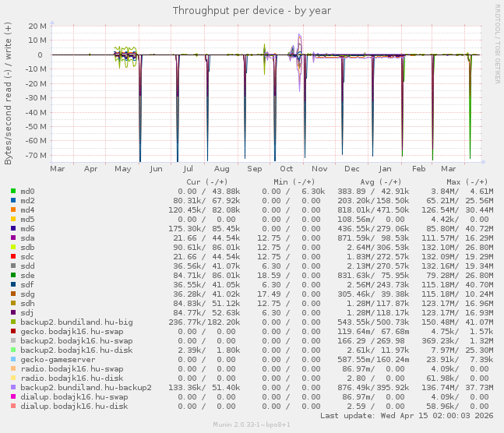Click the dialup.bodajk16.hu-swap legend swatch
Screen dimensions: 504x433
click(x=13, y=396)
